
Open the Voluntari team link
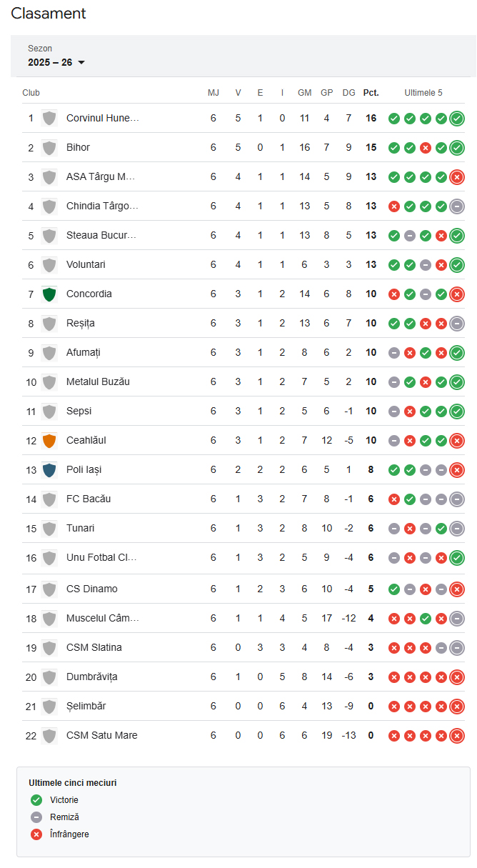point(86,265)
